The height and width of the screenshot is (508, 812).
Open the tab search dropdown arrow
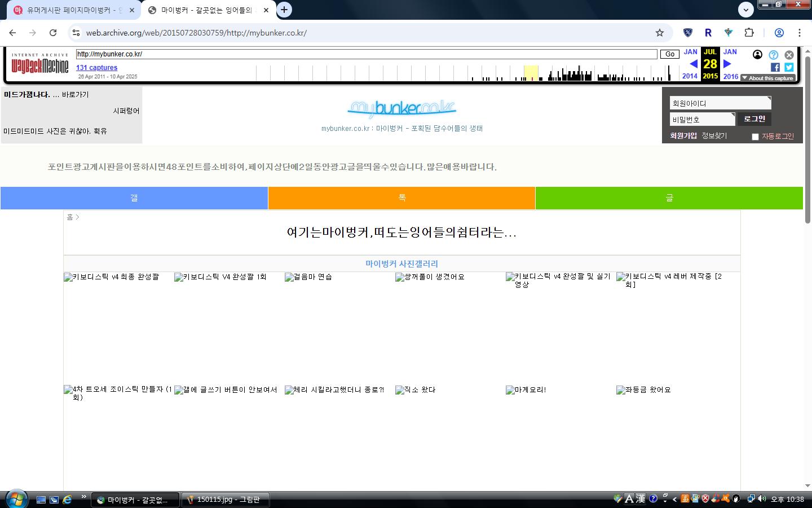coord(746,10)
